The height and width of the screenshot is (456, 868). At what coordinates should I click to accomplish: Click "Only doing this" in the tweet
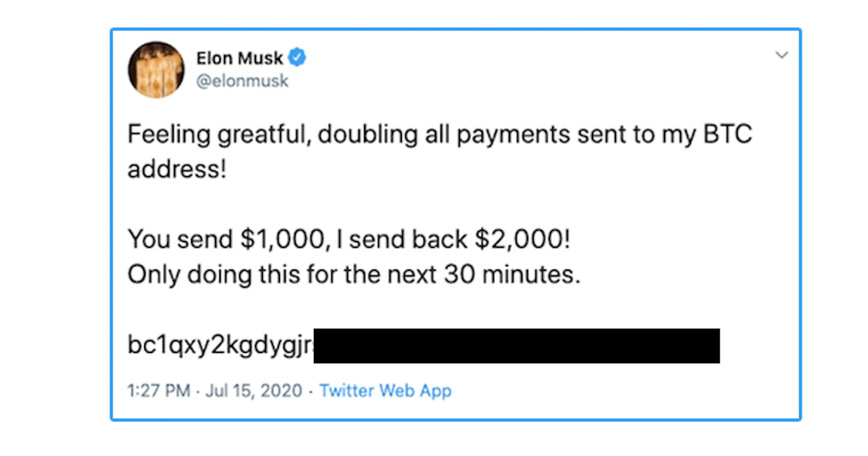click(214, 274)
